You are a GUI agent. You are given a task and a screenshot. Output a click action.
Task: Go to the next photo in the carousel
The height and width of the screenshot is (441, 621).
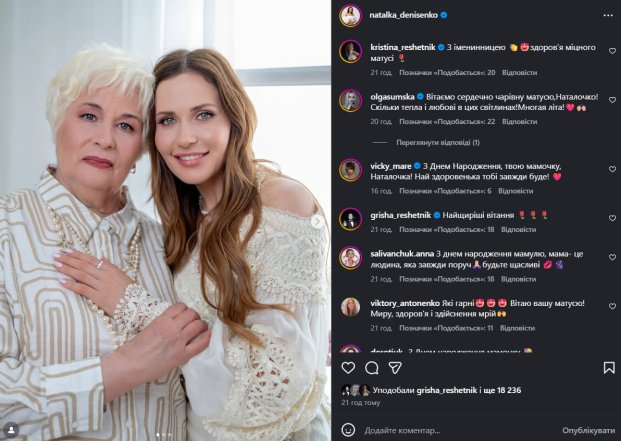[x=317, y=221]
